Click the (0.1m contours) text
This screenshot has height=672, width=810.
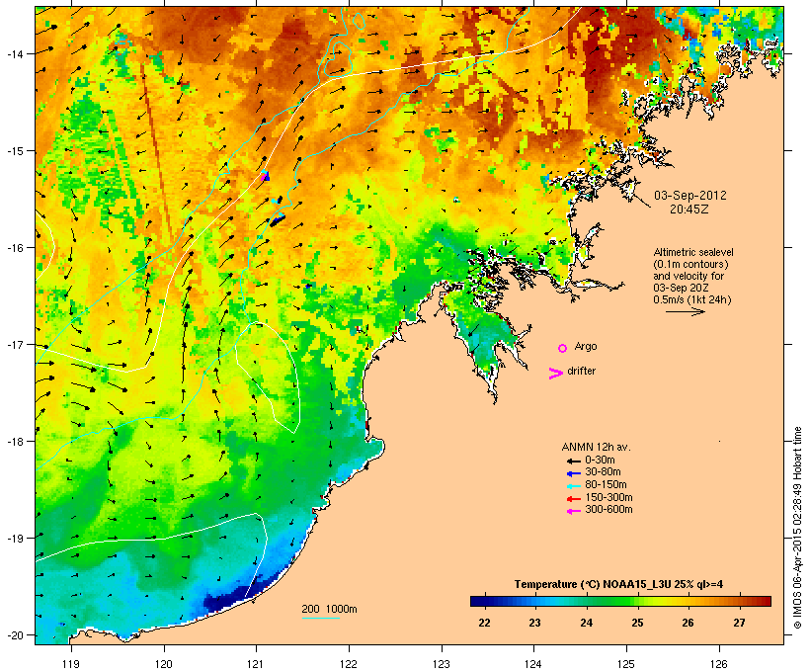tap(690, 264)
